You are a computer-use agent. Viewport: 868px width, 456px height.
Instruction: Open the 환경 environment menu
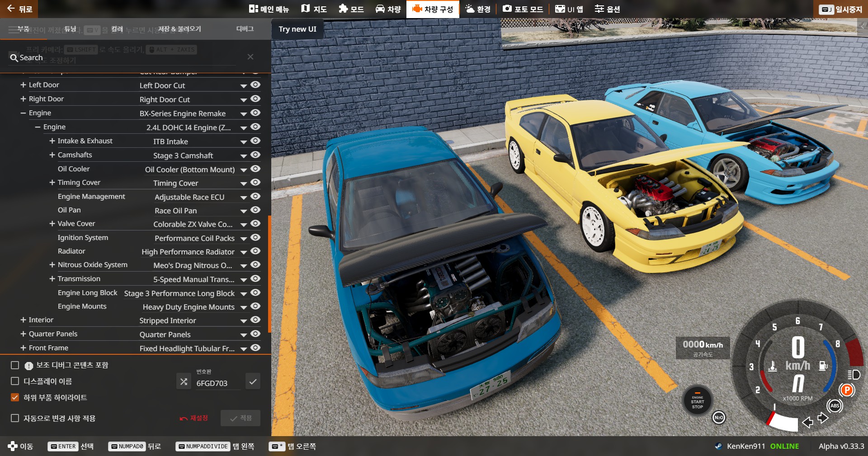pyautogui.click(x=478, y=9)
